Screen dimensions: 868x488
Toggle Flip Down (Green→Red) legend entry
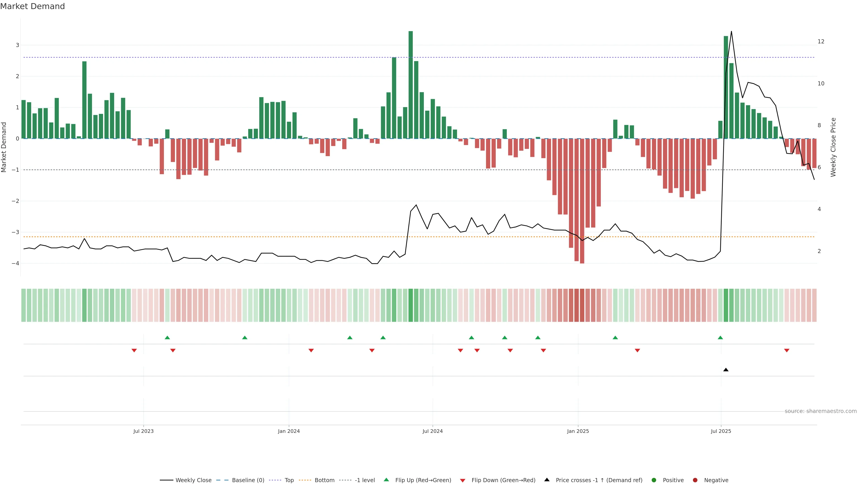click(x=503, y=480)
